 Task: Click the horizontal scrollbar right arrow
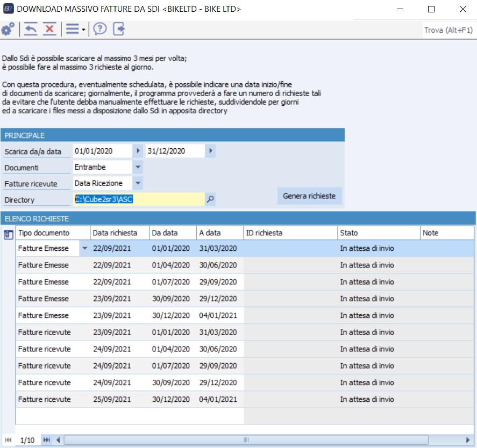469,440
